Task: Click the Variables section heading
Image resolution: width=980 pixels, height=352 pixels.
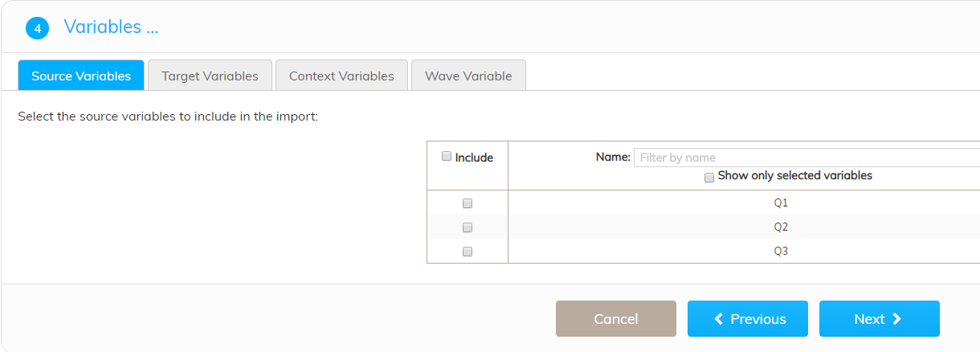Action: 111,27
